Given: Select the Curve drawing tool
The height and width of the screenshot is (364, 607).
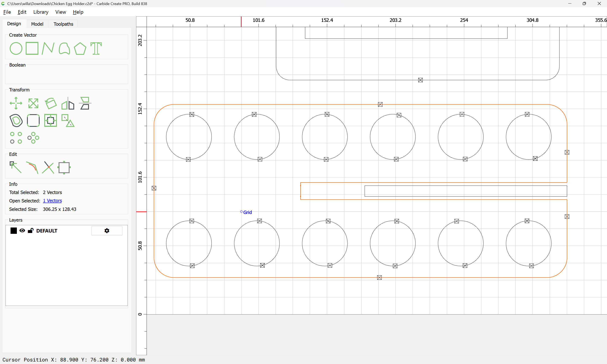Looking at the screenshot, I should (x=64, y=48).
